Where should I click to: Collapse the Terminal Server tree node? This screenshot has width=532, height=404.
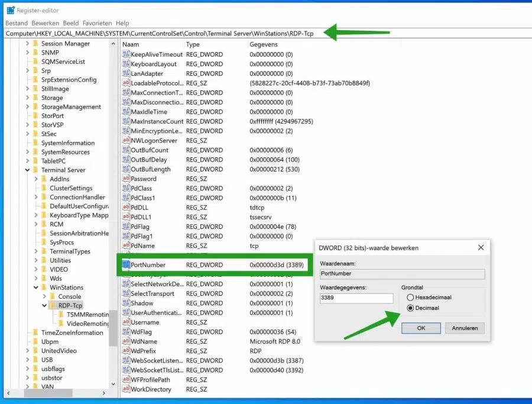click(27, 170)
